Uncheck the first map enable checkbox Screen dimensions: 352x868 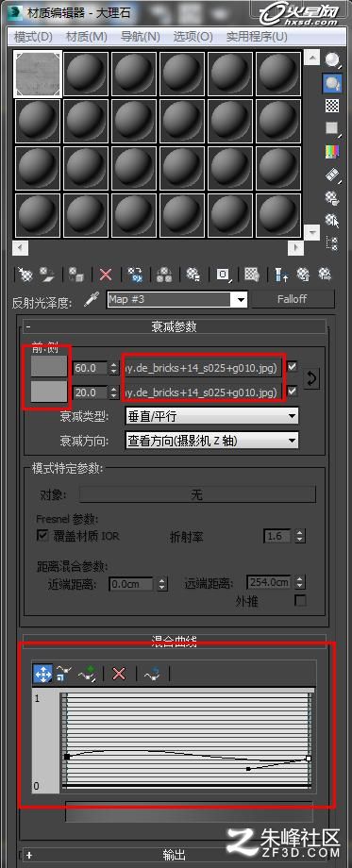tap(292, 366)
